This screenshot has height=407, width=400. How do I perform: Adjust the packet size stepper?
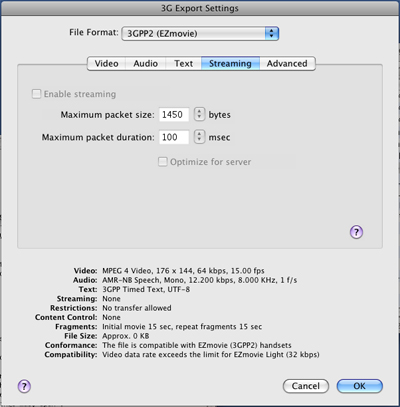click(x=199, y=114)
